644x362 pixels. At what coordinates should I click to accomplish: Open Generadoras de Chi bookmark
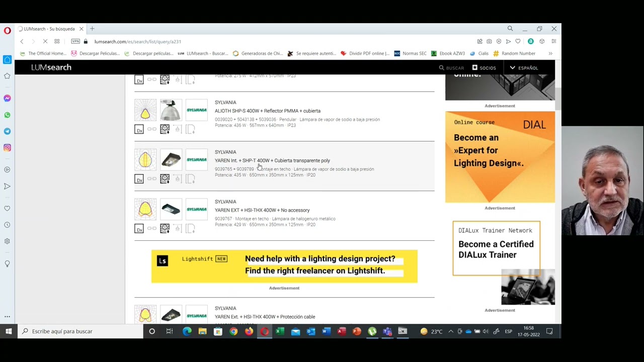(x=258, y=53)
